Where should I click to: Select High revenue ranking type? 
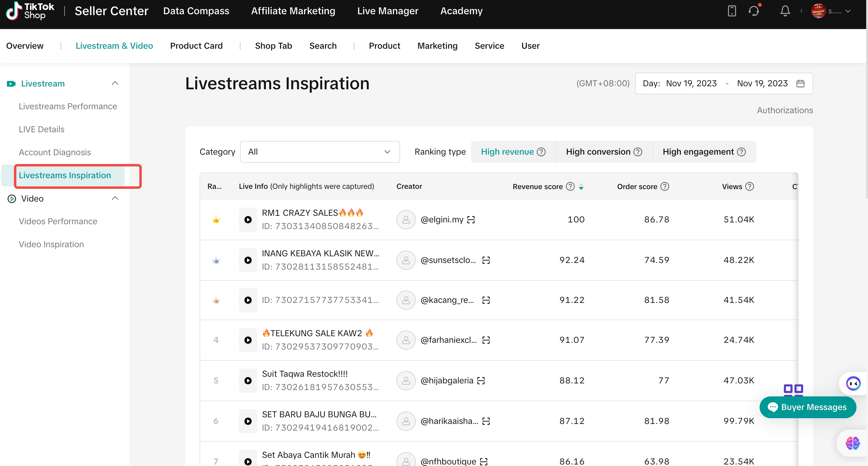tap(507, 152)
